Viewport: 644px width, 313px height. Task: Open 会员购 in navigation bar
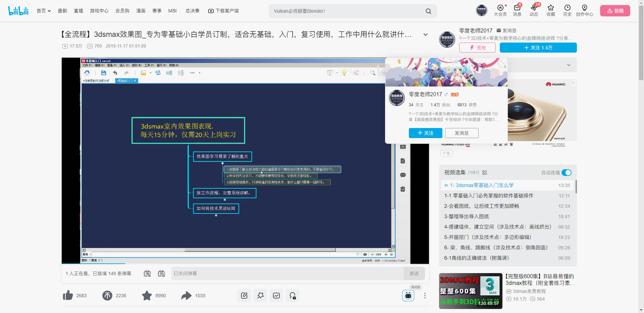coord(122,11)
